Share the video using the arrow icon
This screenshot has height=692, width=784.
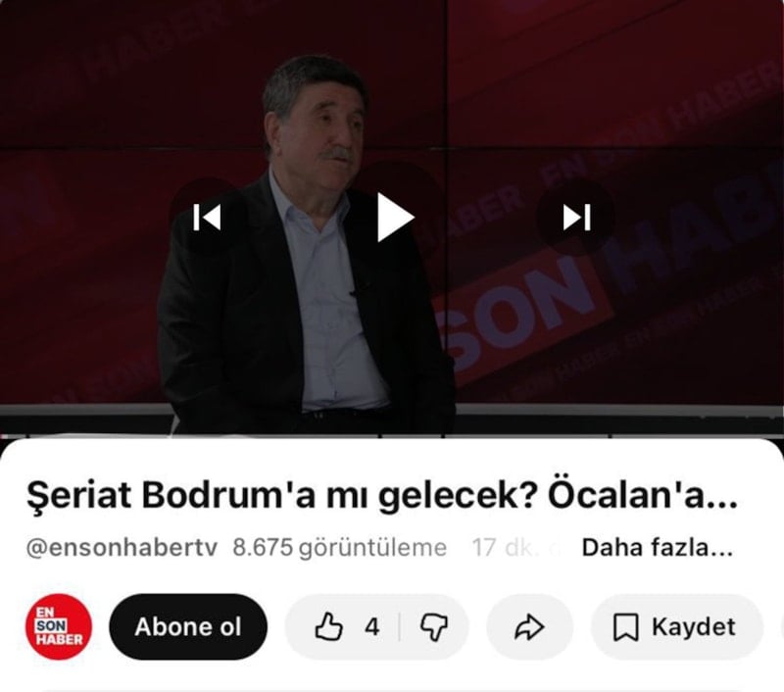point(529,626)
